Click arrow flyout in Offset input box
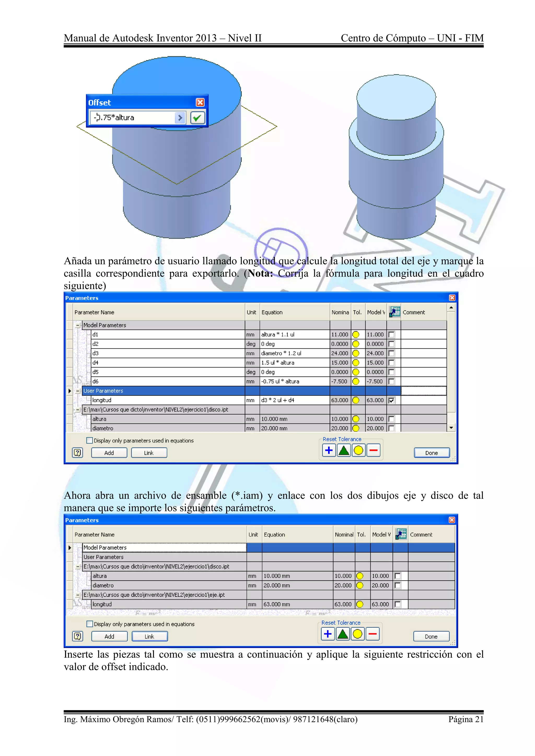The width and height of the screenshot is (535, 756). [179, 117]
